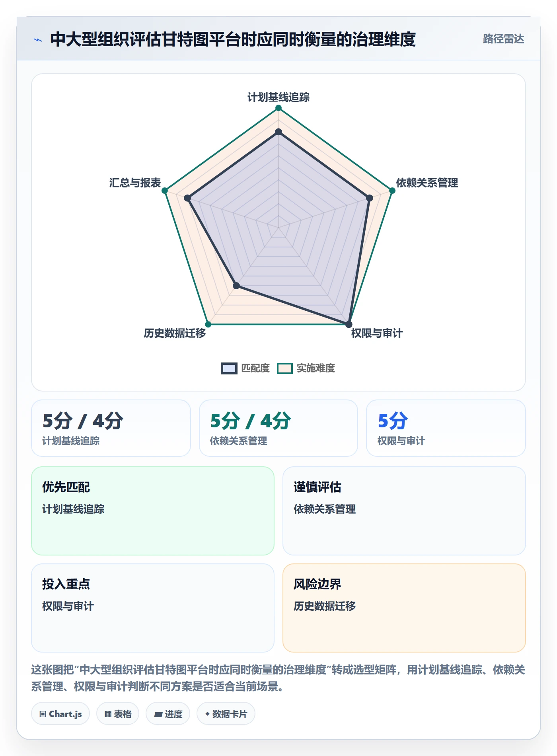Viewport: 557px width, 756px height.
Task: Click the green 5分 / 4分 依赖关系管理 score card
Action: (278, 428)
